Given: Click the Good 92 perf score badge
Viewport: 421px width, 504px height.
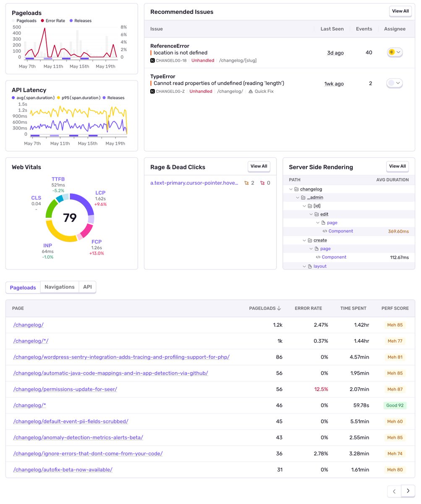Looking at the screenshot, I should tap(395, 406).
